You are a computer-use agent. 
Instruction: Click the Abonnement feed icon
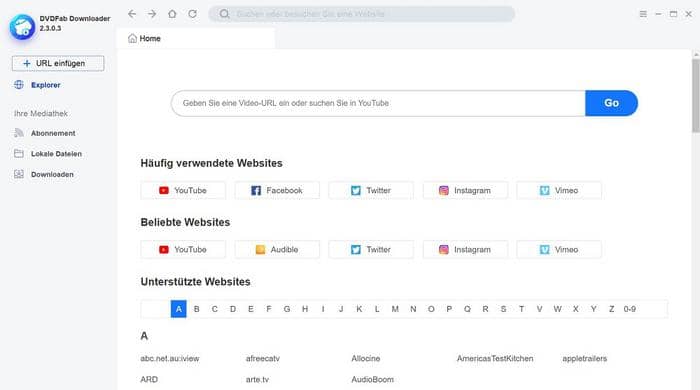(x=19, y=133)
